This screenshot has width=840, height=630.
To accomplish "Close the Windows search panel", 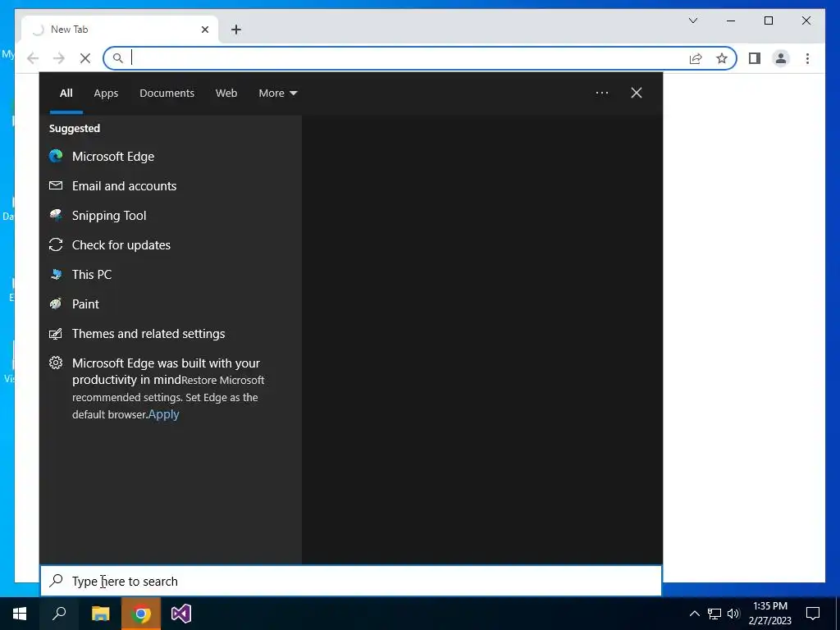I will tap(637, 93).
